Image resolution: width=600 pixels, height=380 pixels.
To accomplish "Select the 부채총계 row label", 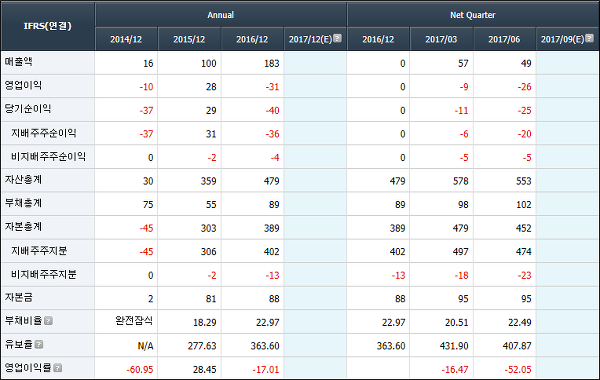I will point(23,203).
